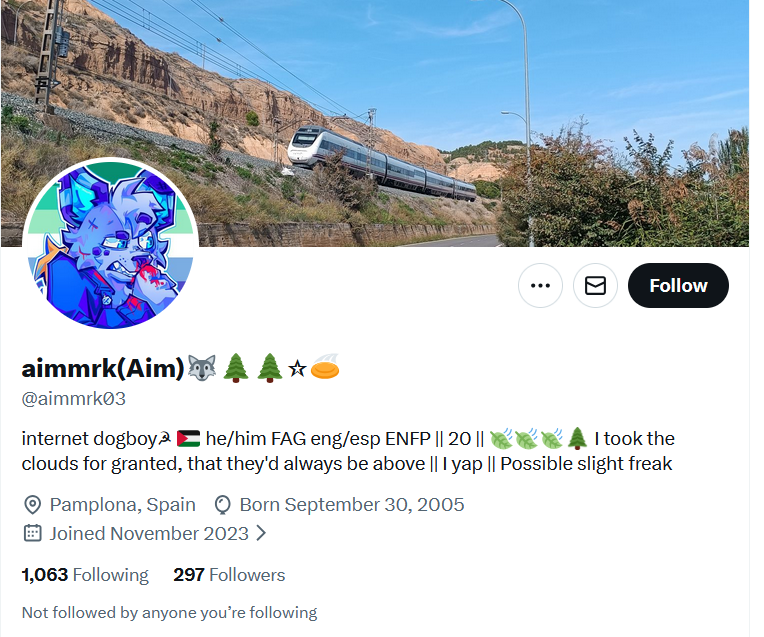The width and height of the screenshot is (764, 637).
Task: Click Not followed by anyone you're following
Action: pyautogui.click(x=169, y=613)
